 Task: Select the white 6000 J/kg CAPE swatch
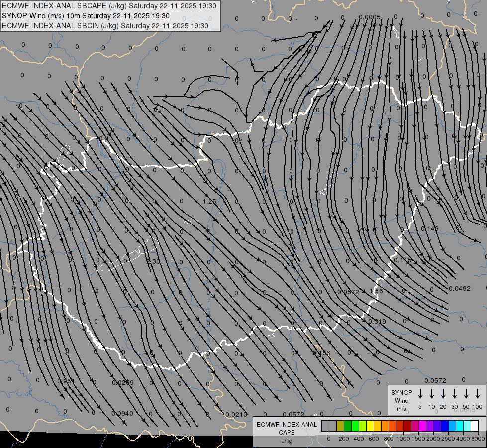(475, 426)
